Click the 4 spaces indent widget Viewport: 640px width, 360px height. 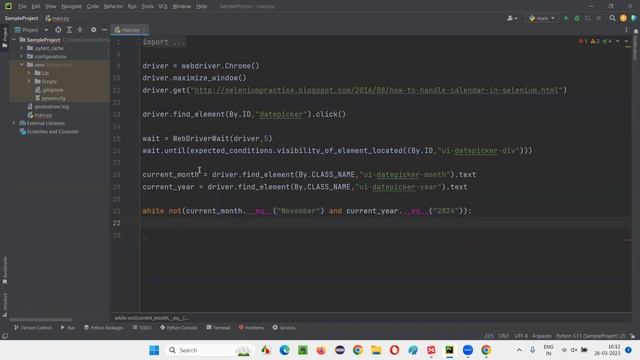click(x=542, y=336)
